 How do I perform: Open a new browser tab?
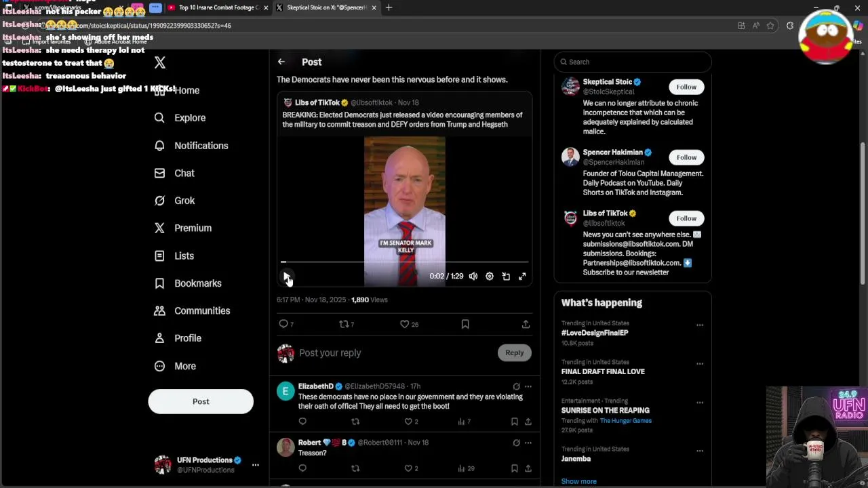tap(389, 7)
